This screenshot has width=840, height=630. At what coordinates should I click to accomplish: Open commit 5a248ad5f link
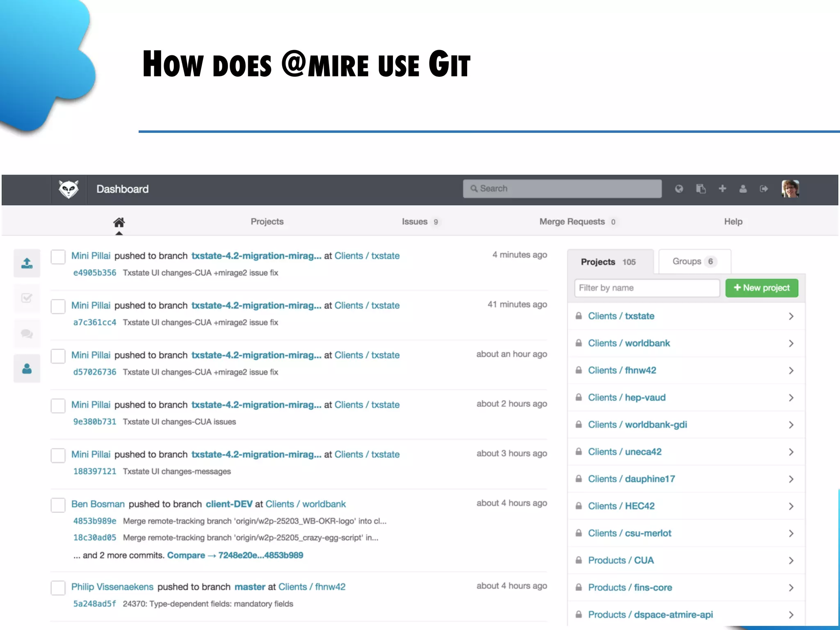(x=95, y=604)
